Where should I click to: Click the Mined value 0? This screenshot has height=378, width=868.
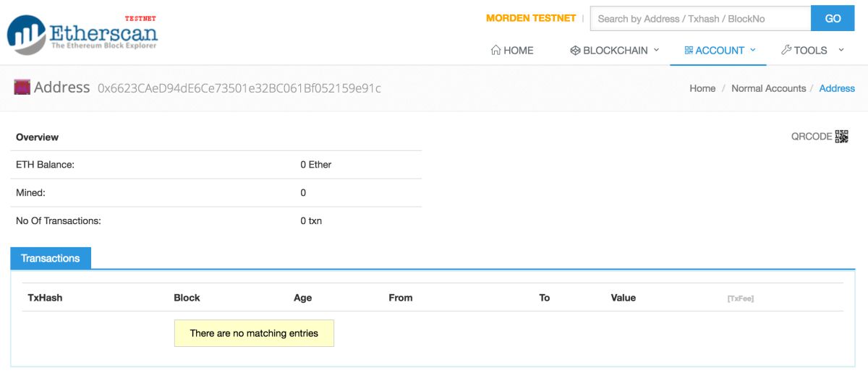303,193
